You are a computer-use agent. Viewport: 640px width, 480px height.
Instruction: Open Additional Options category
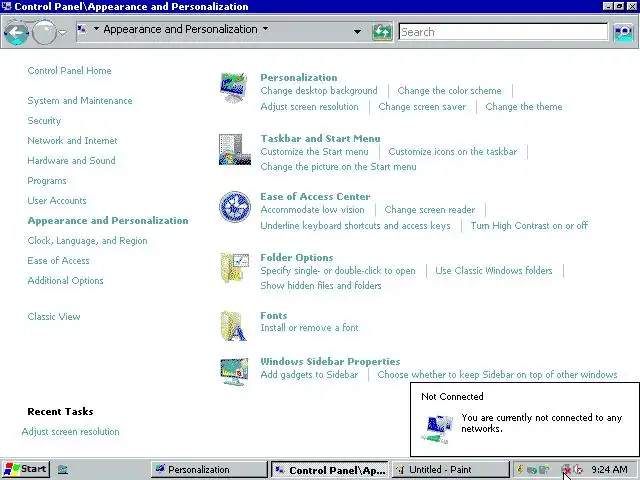pos(65,281)
